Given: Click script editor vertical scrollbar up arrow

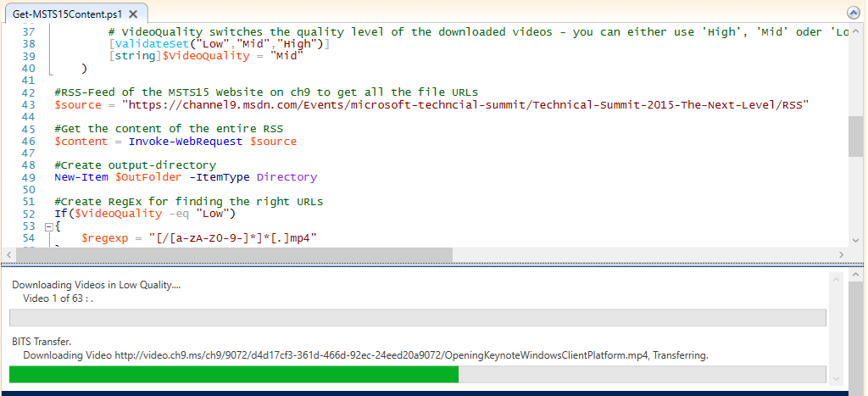Looking at the screenshot, I should (x=855, y=31).
